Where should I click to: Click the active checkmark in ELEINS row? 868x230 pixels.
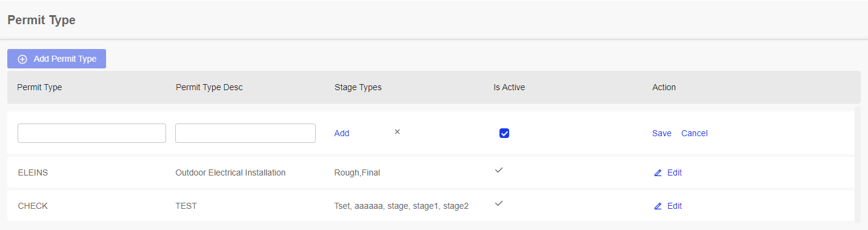[499, 170]
